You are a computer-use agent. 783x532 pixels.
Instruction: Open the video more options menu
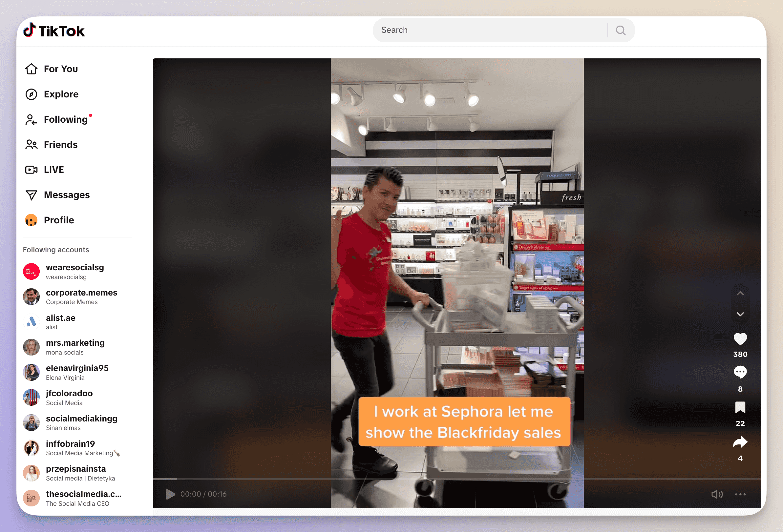tap(740, 494)
